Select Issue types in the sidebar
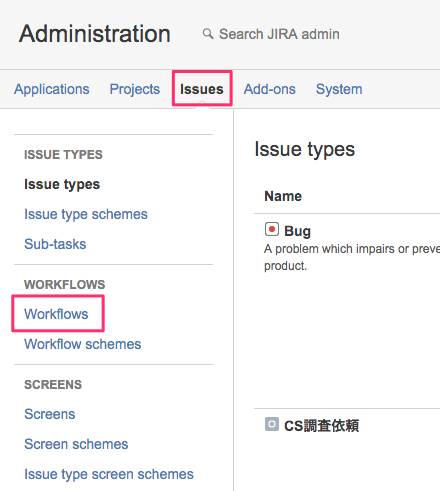440x491 pixels. click(x=62, y=184)
